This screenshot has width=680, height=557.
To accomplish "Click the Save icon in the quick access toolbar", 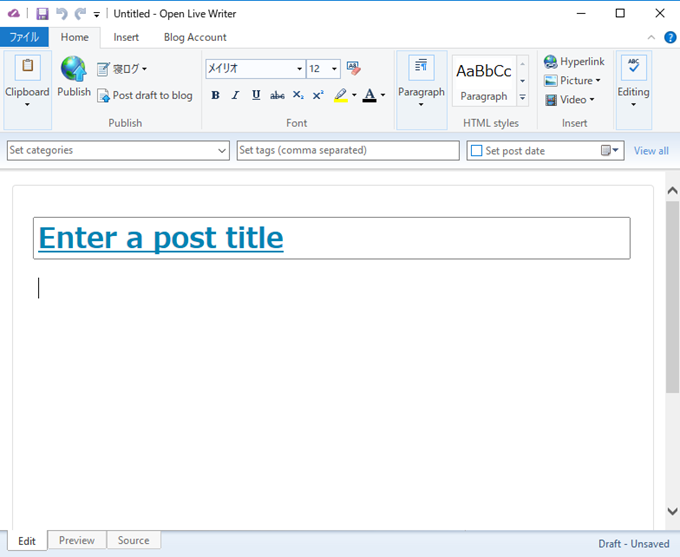I will (x=42, y=14).
